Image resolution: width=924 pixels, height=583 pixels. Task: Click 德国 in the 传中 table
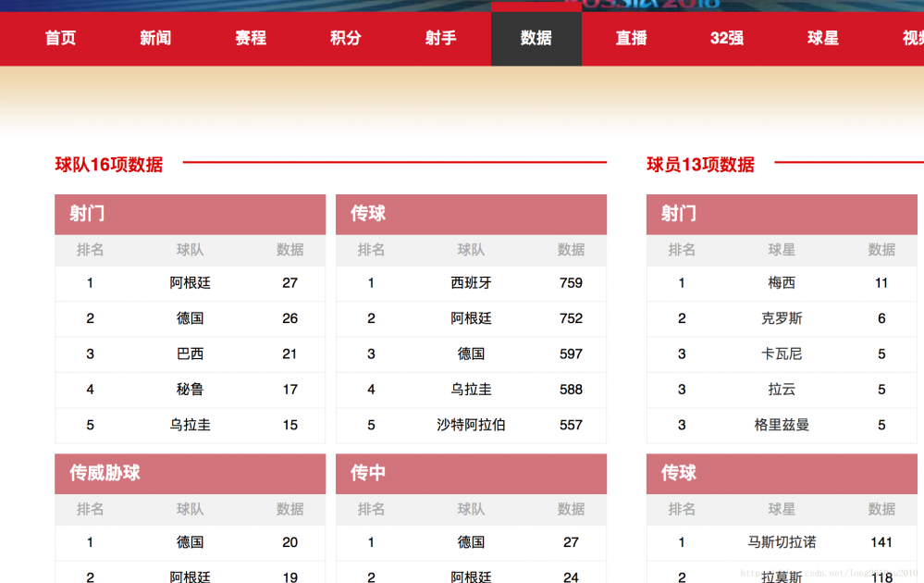click(472, 543)
